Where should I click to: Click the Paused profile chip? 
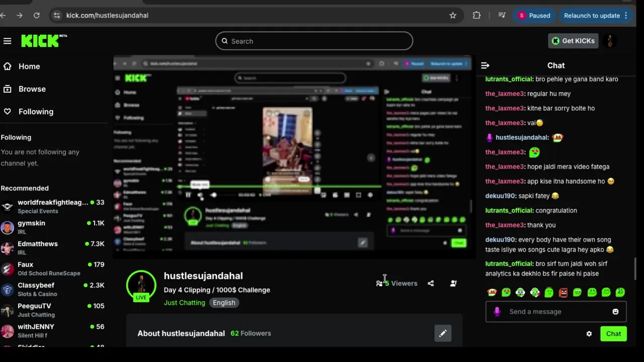[534, 16]
